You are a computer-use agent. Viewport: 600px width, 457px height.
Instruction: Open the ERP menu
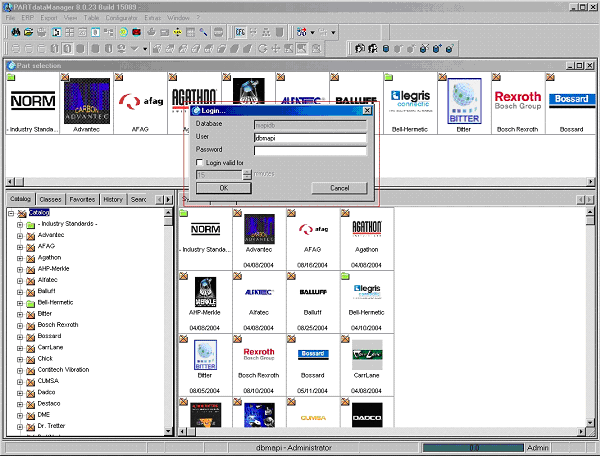click(x=28, y=18)
